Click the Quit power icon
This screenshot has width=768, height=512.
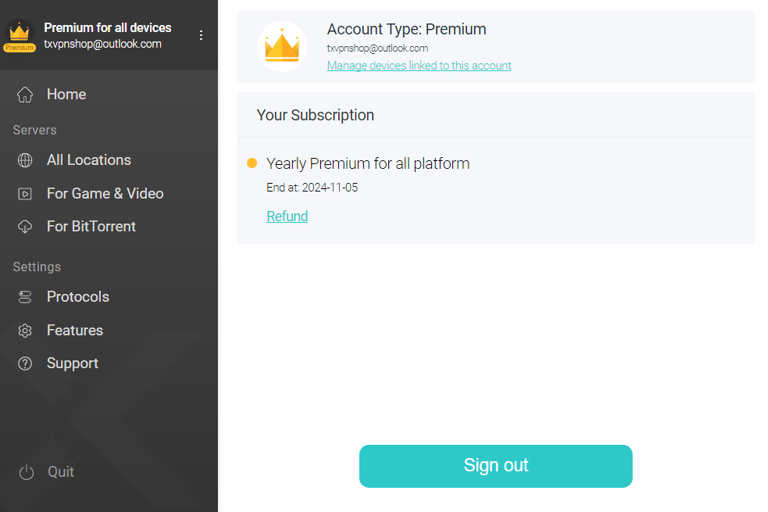click(x=26, y=472)
